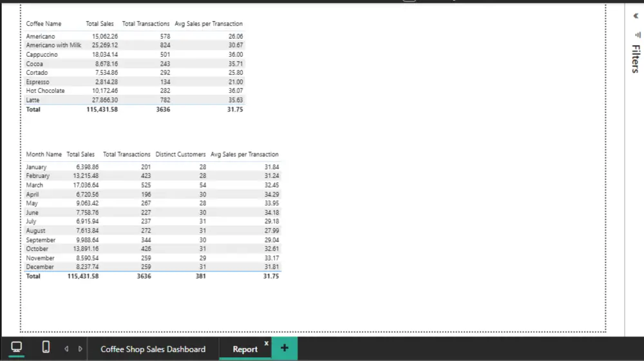Sort month table by Total Sales header

coord(80,154)
